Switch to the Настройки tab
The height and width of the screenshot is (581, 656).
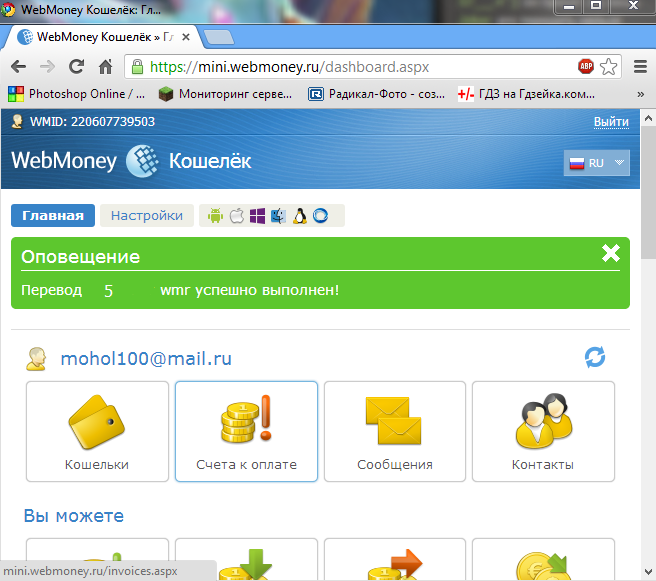(x=147, y=215)
